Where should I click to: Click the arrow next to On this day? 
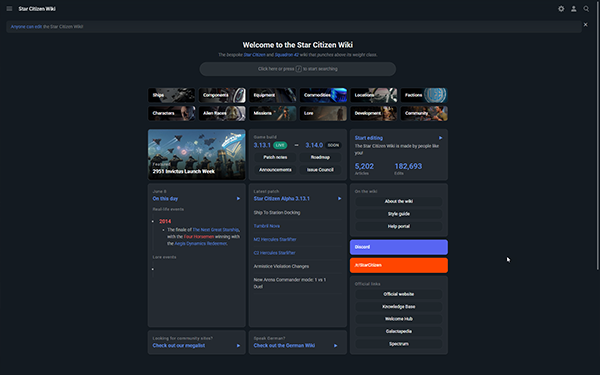(238, 199)
